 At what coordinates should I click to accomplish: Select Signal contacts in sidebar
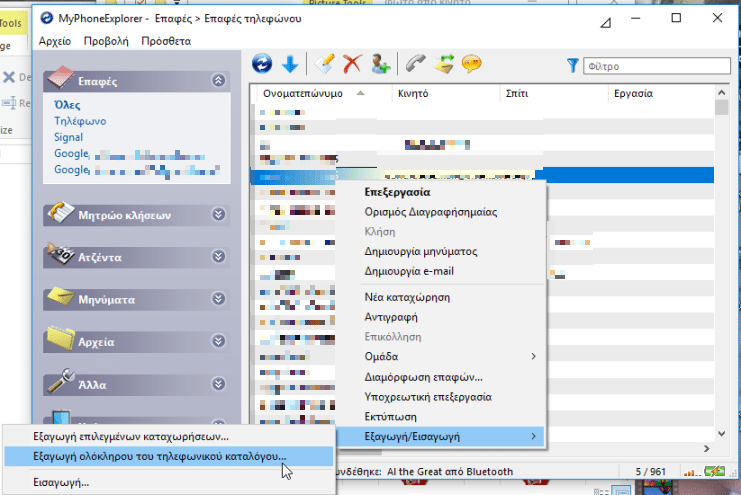coord(69,137)
